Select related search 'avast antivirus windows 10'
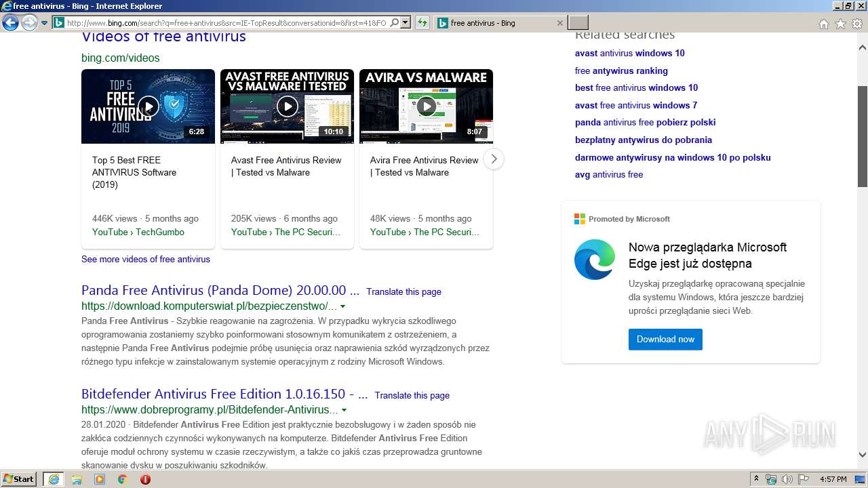Viewport: 868px width, 488px height. click(x=630, y=53)
